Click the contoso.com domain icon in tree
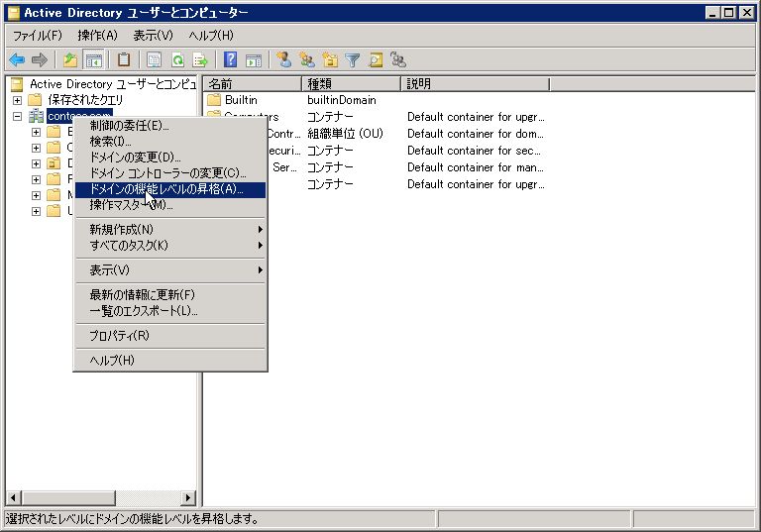Screen dimensions: 761x532 [36, 116]
